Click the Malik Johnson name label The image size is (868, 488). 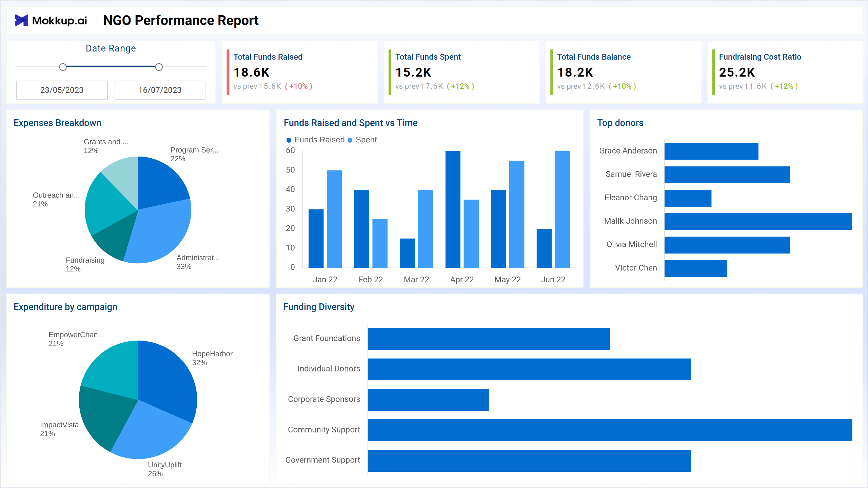click(x=631, y=221)
